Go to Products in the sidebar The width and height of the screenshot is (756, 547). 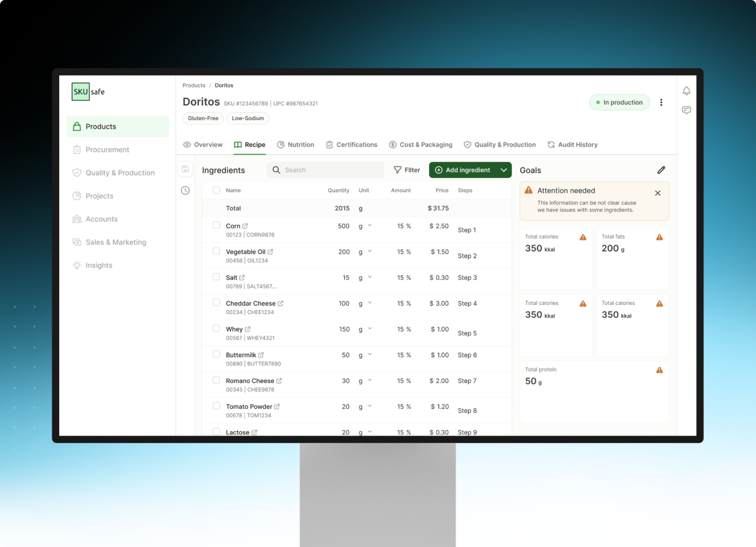118,126
